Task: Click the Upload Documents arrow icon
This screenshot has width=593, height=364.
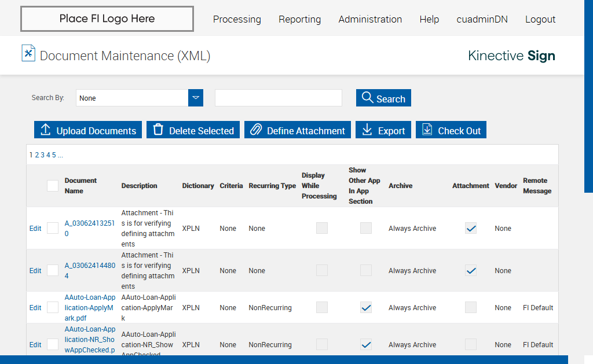Action: 46,130
